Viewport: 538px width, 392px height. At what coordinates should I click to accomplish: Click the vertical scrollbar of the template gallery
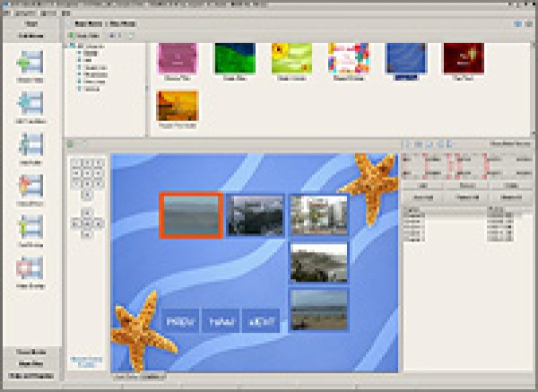[534, 89]
